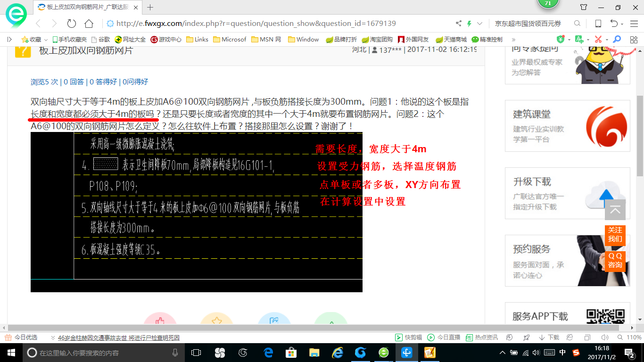
Task: Open the 精准控制 bookmark
Action: pos(487,40)
